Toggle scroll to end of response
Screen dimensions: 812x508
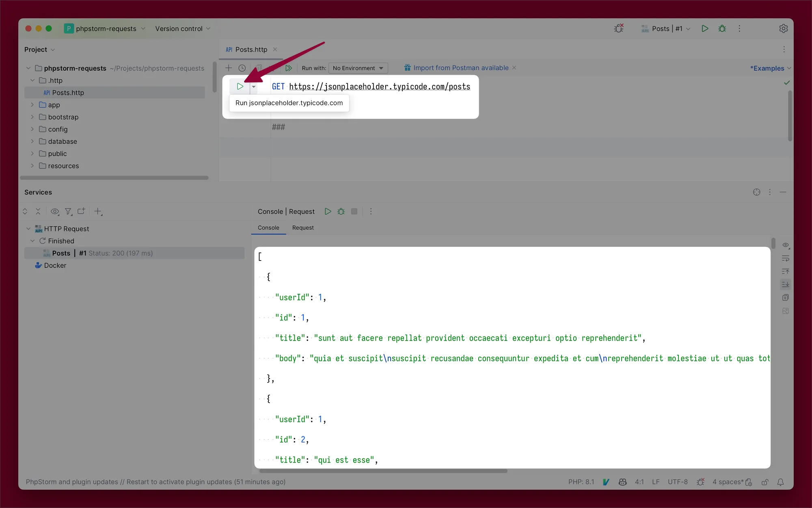point(786,284)
